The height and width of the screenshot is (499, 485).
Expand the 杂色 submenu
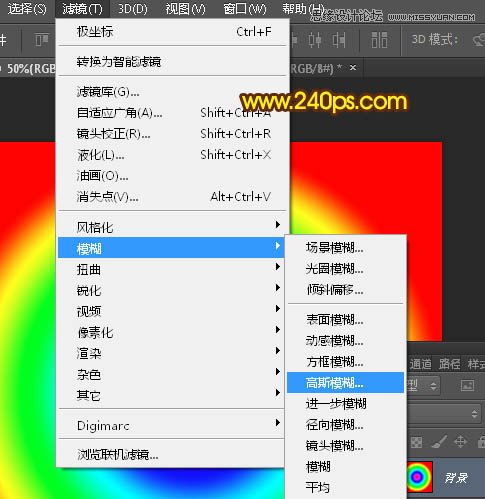171,374
